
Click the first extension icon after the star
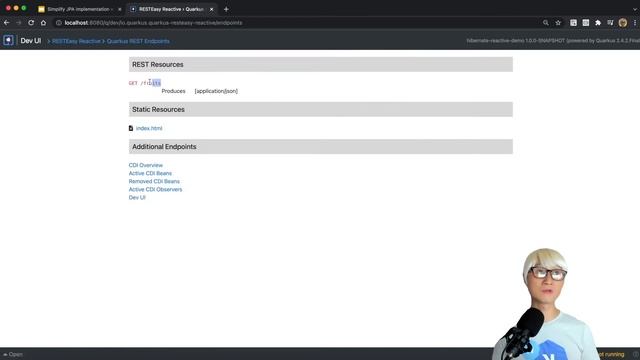573,23
